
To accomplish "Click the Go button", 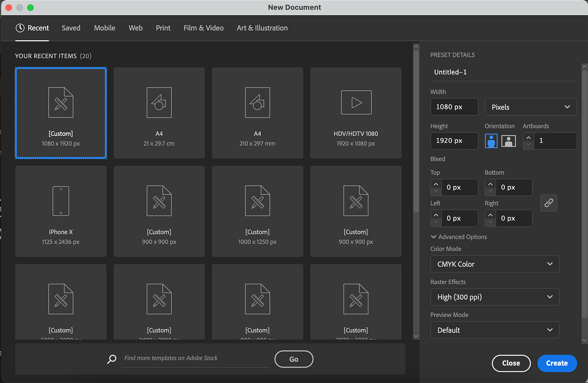I will tap(294, 359).
